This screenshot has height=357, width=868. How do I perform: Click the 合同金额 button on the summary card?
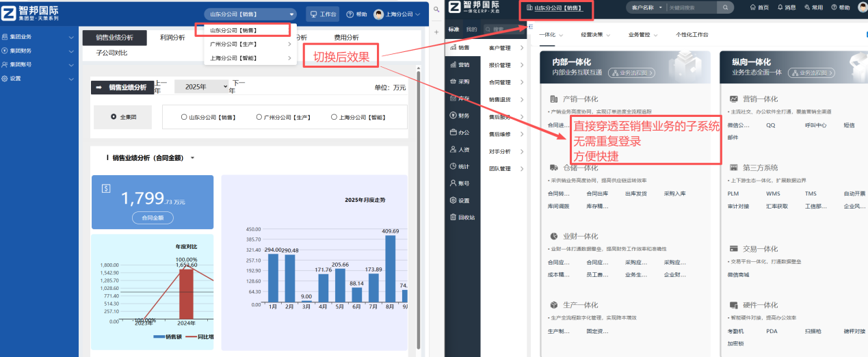(153, 217)
